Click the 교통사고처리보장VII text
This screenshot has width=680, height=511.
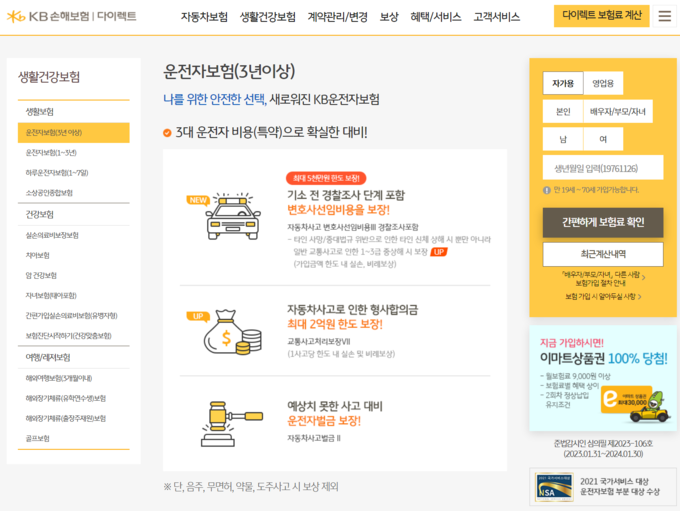click(x=319, y=341)
